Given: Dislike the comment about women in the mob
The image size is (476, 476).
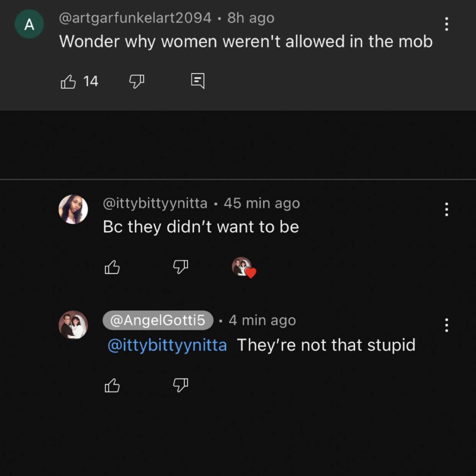Looking at the screenshot, I should [137, 81].
